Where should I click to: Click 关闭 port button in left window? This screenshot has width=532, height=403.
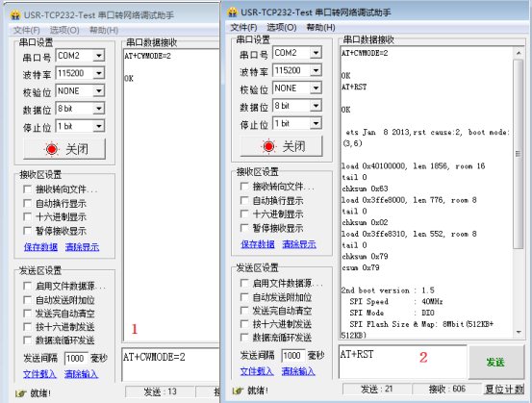[x=64, y=149]
